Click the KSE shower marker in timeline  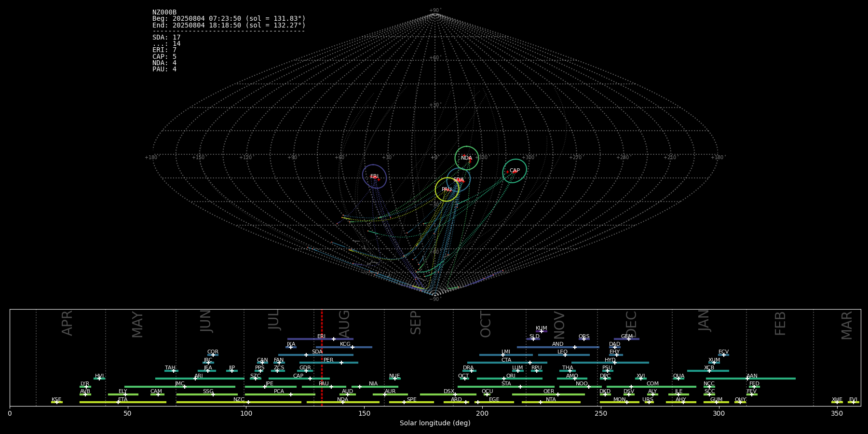coord(56,402)
